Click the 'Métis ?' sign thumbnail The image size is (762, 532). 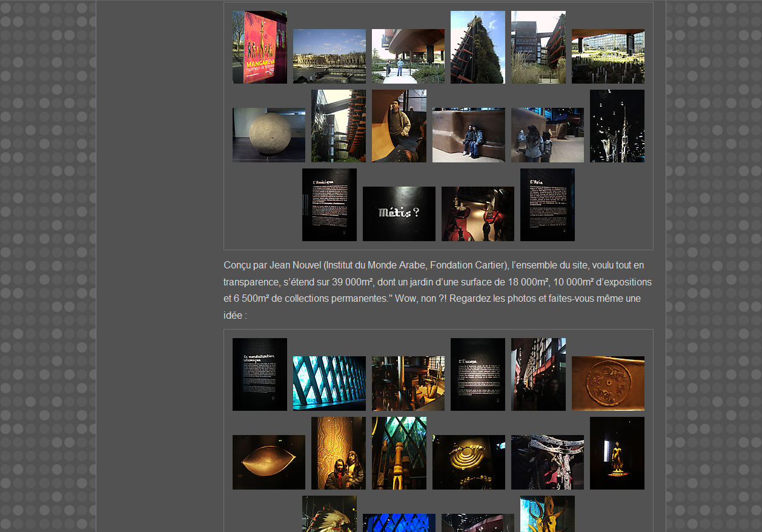click(399, 213)
